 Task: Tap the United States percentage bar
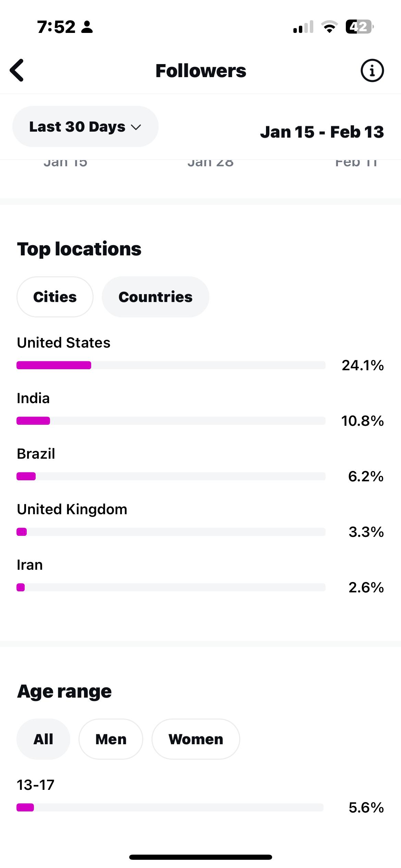[x=171, y=365]
